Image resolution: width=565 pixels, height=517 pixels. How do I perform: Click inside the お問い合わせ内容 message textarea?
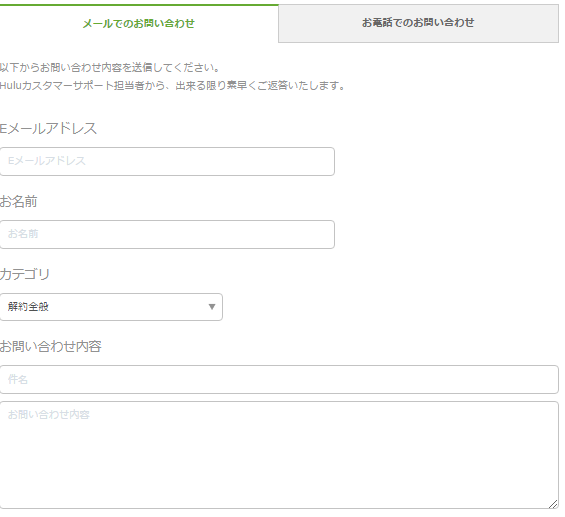tap(279, 455)
